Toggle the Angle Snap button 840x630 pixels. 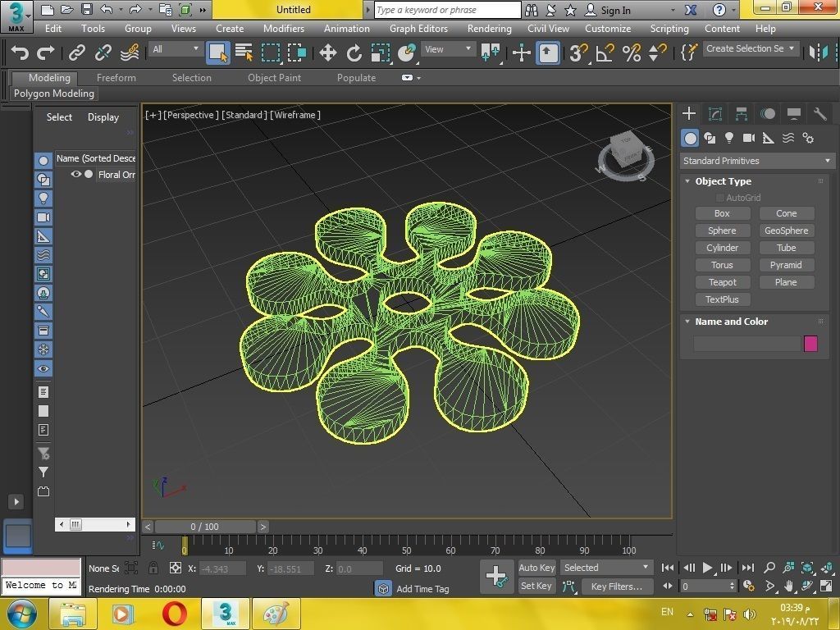605,53
